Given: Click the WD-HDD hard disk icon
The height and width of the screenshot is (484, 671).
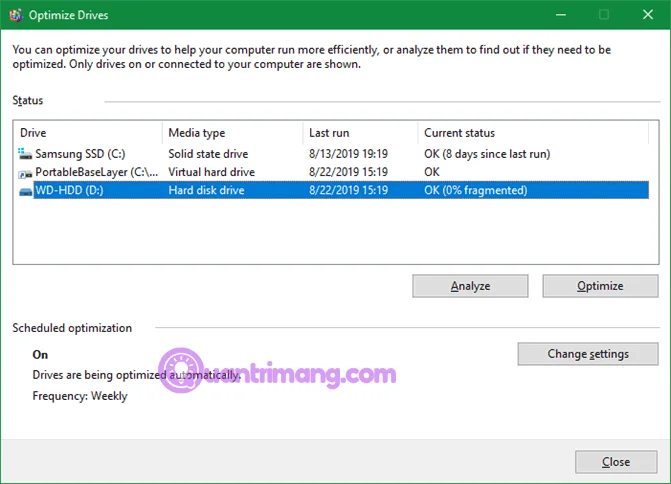Looking at the screenshot, I should coord(26,191).
